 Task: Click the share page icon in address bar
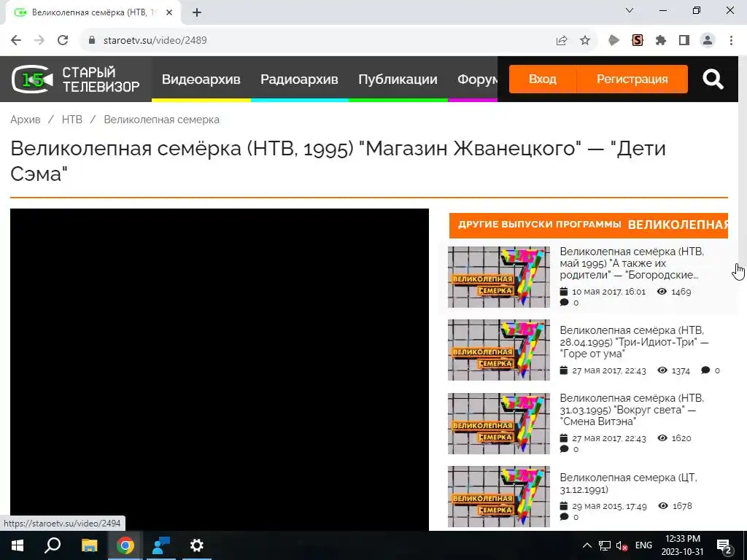(x=562, y=41)
